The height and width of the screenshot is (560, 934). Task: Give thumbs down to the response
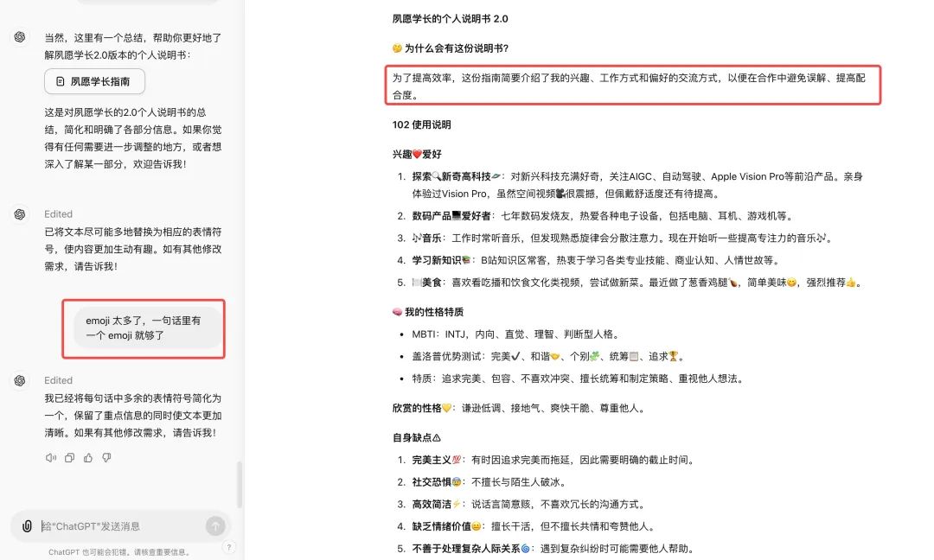coord(106,458)
